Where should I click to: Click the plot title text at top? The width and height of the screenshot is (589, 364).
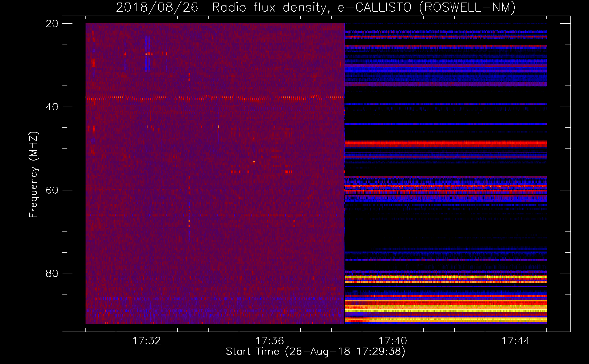point(315,8)
